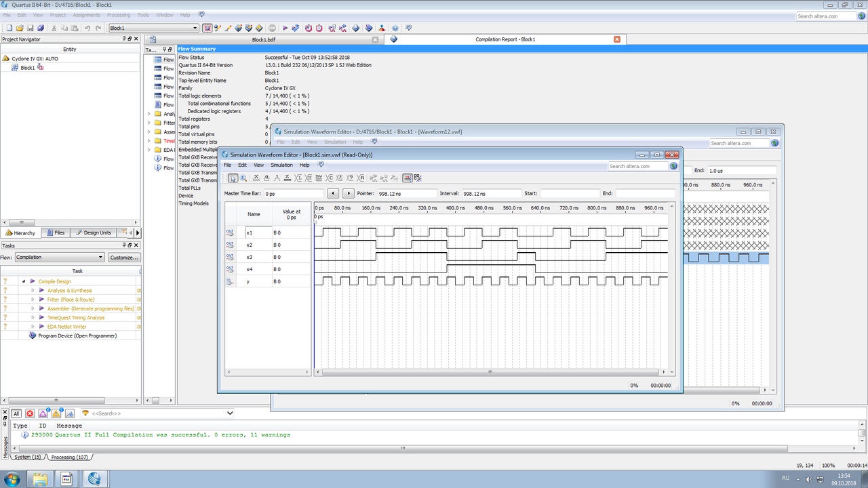Image resolution: width=868 pixels, height=488 pixels.
Task: Open the Flow Compilation dropdown
Action: point(100,258)
